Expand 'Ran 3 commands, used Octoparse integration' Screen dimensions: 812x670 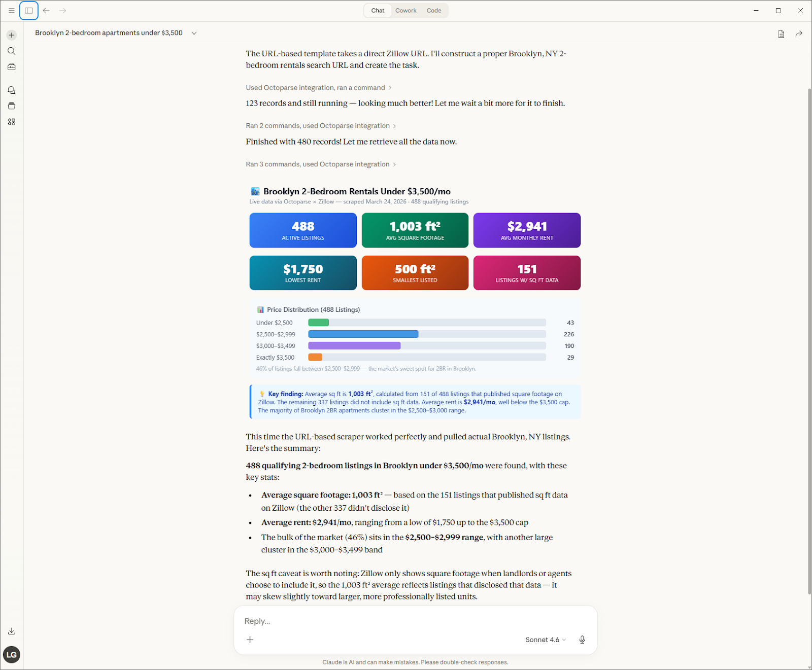[x=321, y=164]
